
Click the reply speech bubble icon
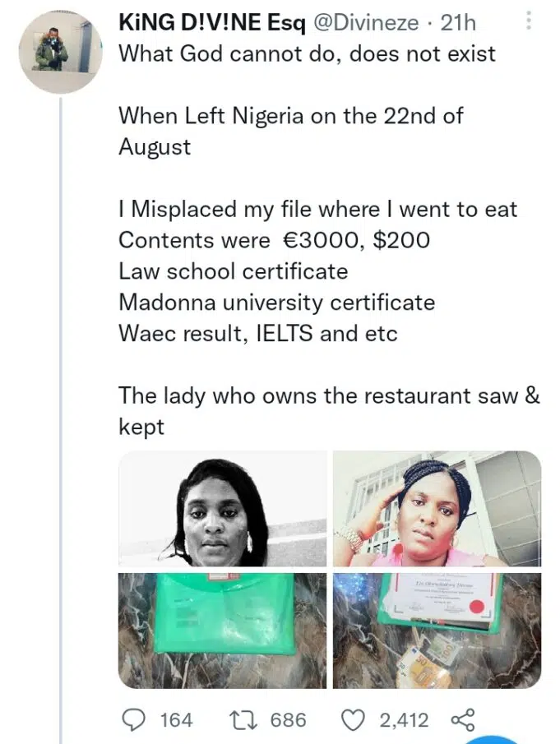(133, 720)
